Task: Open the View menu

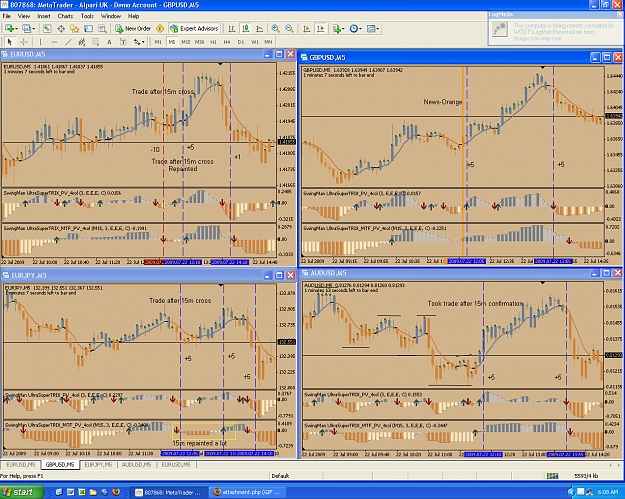Action: pos(24,16)
